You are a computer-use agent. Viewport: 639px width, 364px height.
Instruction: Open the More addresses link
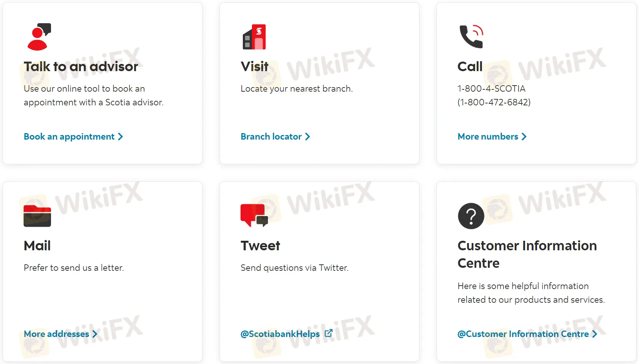[56, 334]
